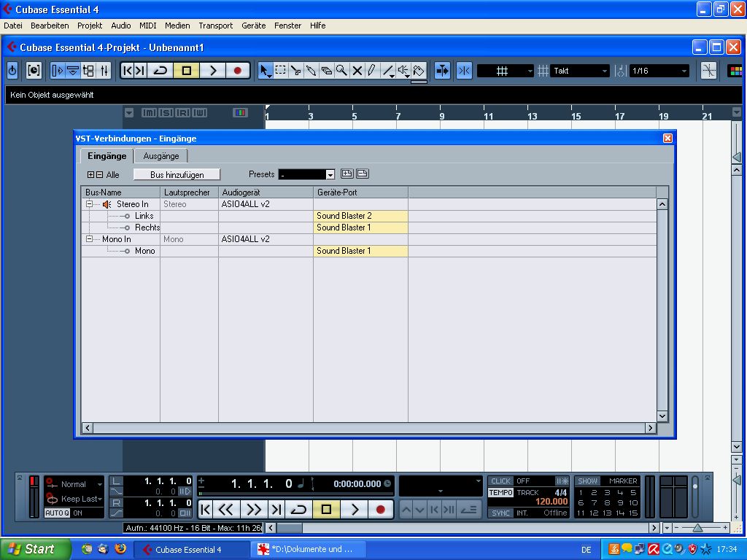
Task: Select the Range Selection tool
Action: [281, 71]
